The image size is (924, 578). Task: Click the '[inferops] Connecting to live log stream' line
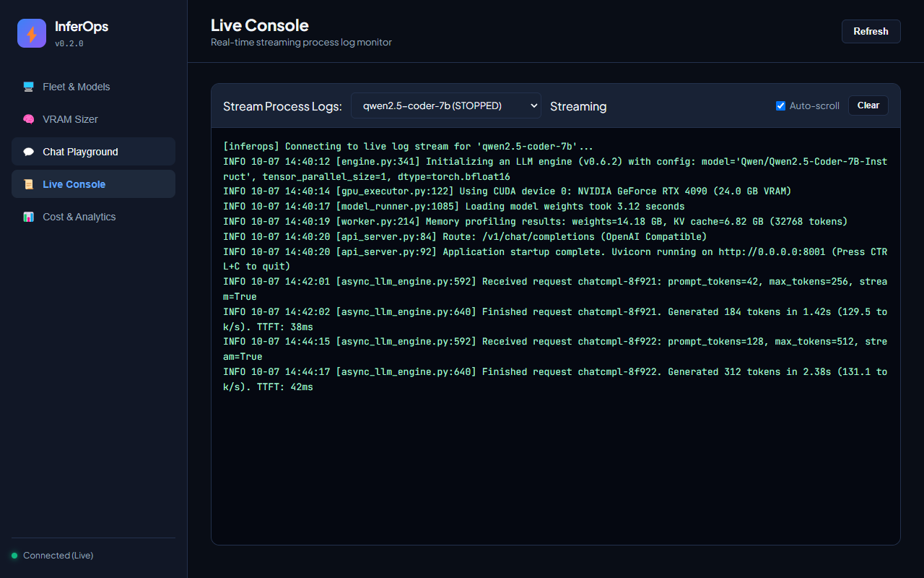tap(408, 146)
